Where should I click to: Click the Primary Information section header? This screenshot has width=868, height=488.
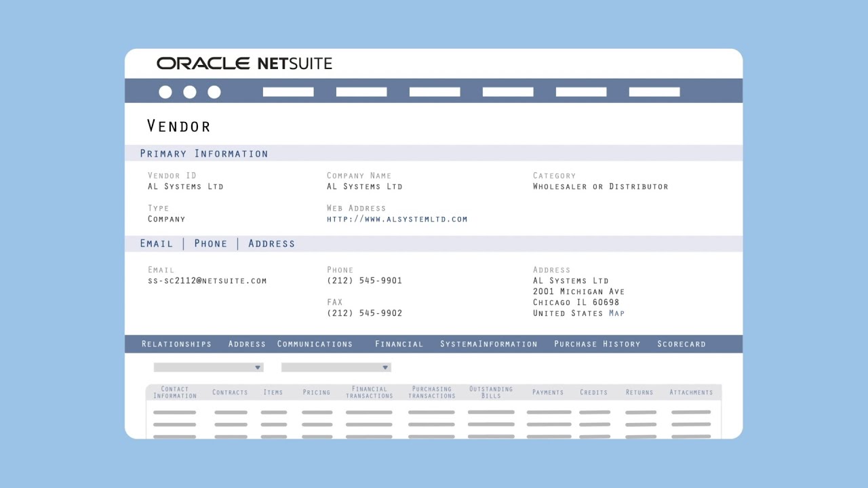(x=204, y=153)
